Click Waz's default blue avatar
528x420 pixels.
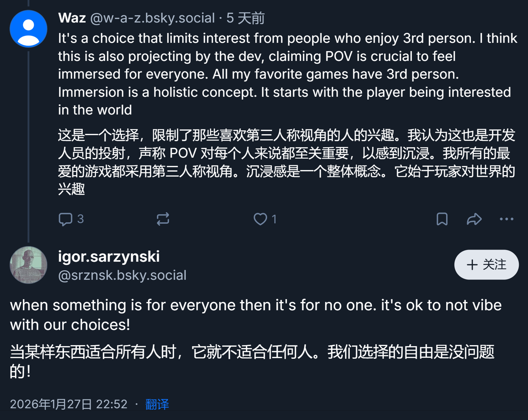(x=29, y=29)
